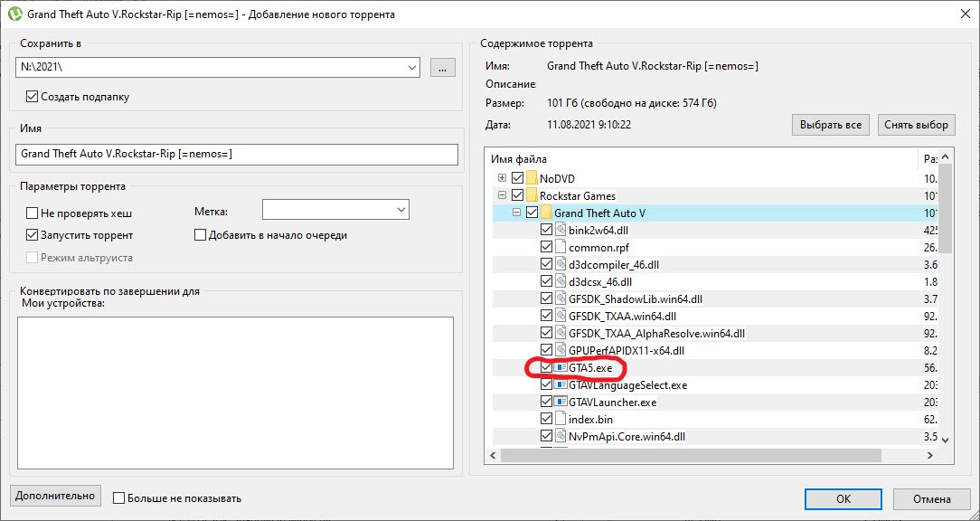This screenshot has height=521, width=980.
Task: Uncheck Запустить торрент checkbox
Action: coord(32,235)
